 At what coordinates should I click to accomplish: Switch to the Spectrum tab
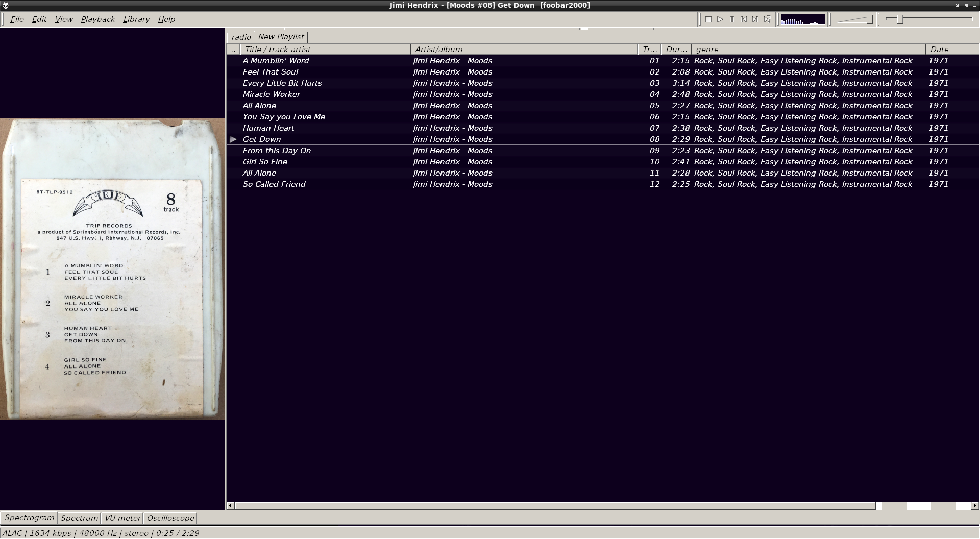[79, 518]
